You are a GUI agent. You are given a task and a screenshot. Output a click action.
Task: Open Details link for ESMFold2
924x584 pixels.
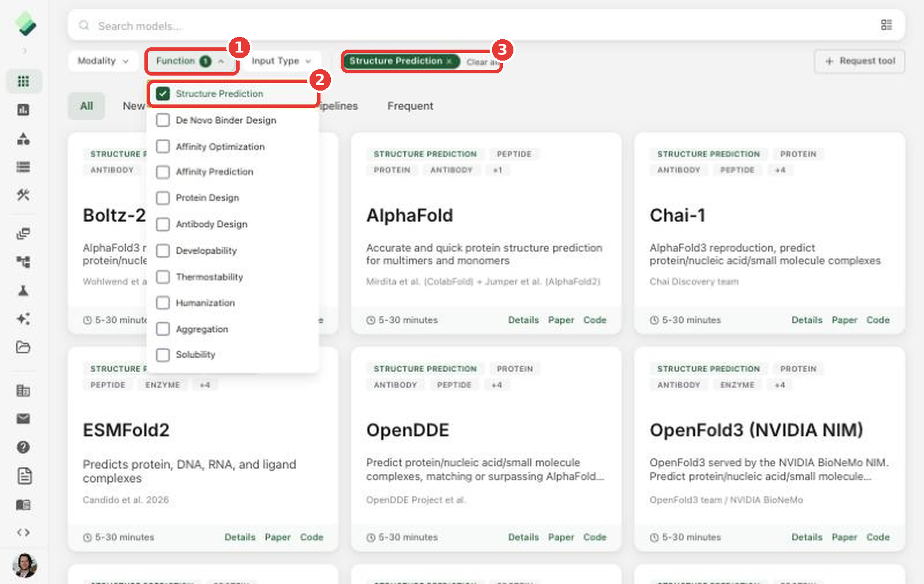[x=240, y=537]
